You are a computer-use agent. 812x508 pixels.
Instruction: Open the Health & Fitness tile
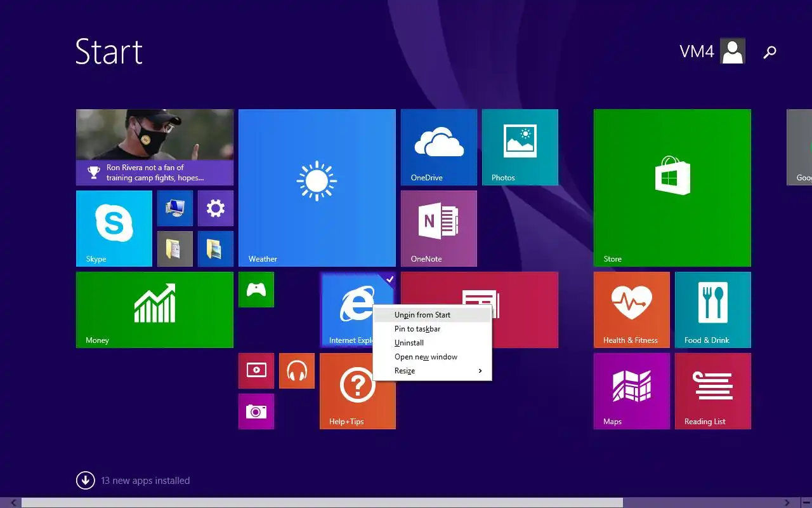click(x=632, y=310)
